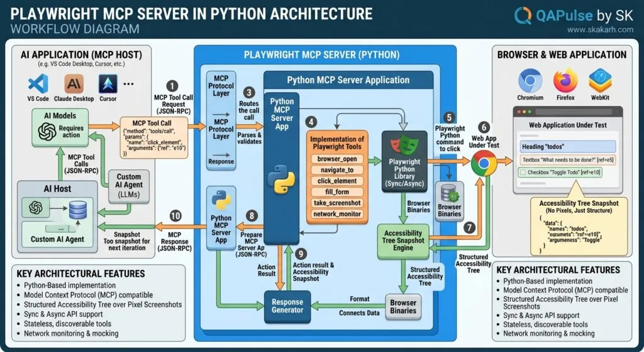Click the Python MCP Server Application header
This screenshot has height=352, width=644.
(348, 80)
